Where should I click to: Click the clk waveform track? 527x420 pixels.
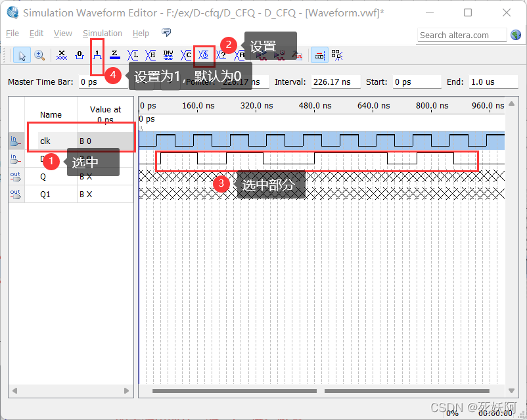pyautogui.click(x=321, y=140)
